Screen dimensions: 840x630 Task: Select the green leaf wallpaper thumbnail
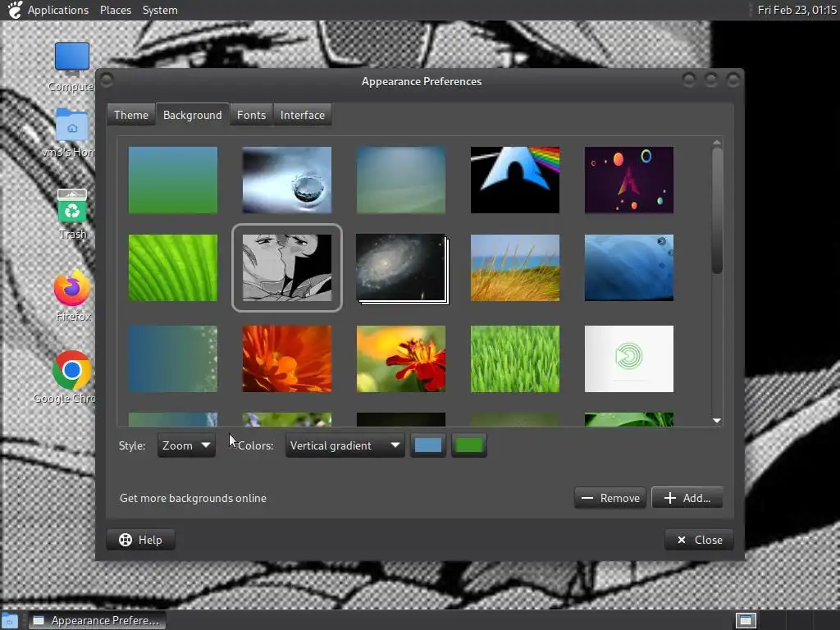coord(173,267)
